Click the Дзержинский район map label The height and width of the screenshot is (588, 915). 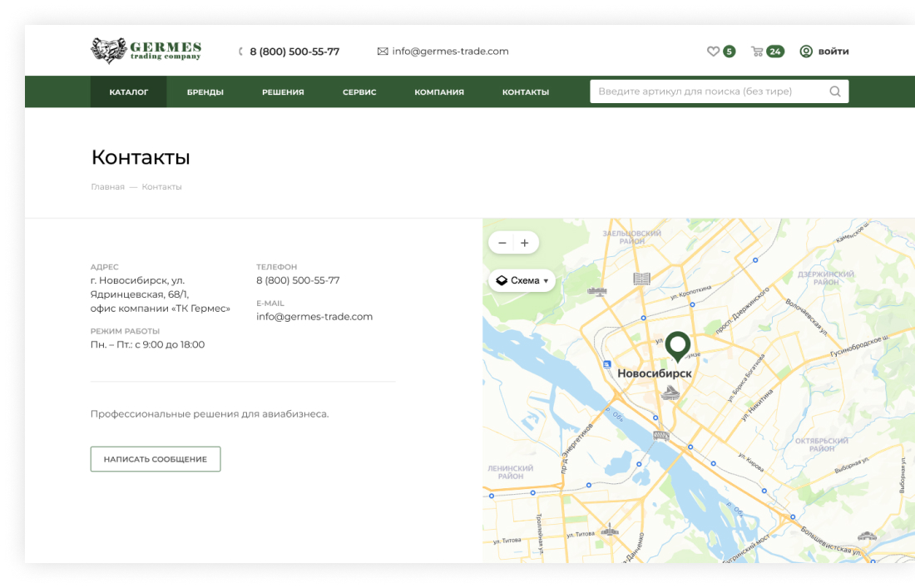pyautogui.click(x=826, y=279)
